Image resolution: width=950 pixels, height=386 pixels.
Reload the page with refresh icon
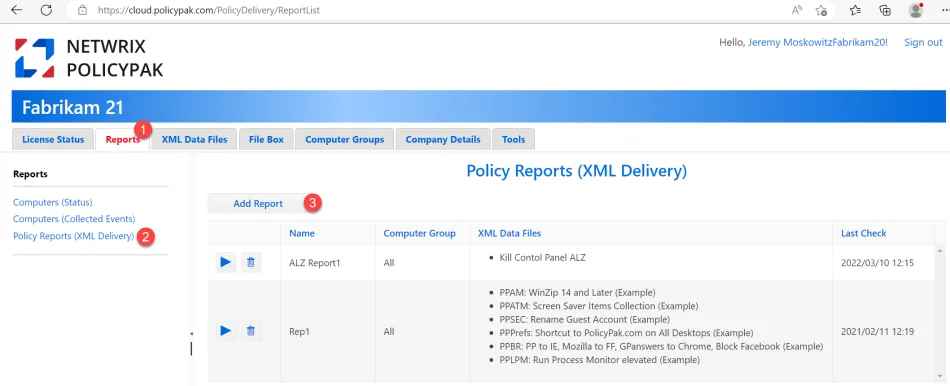point(46,10)
